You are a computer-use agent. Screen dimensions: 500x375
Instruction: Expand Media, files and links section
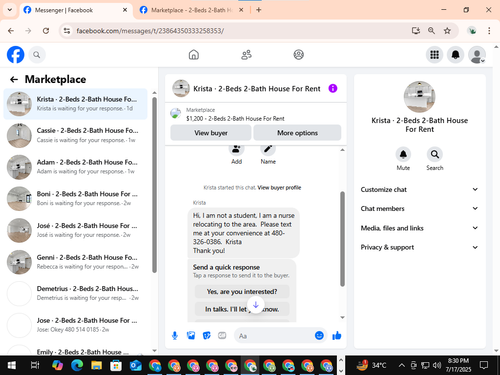click(419, 228)
